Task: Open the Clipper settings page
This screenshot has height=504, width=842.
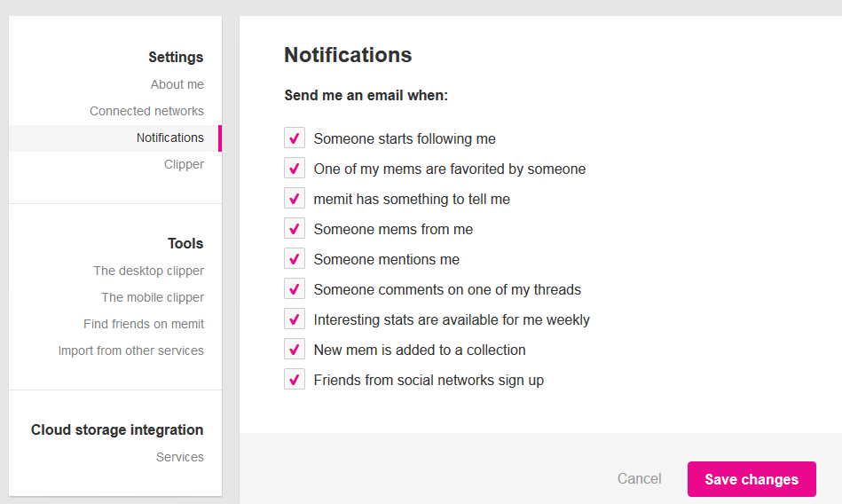Action: coord(185,164)
